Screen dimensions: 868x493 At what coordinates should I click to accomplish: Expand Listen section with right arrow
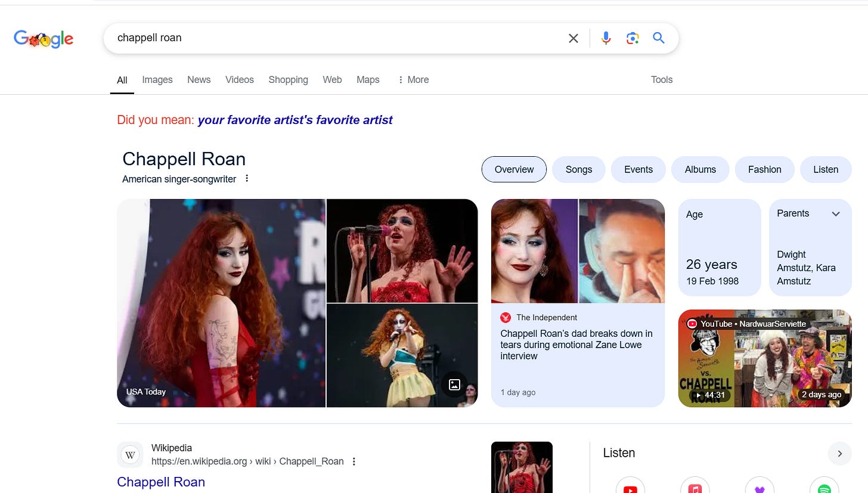pos(839,454)
